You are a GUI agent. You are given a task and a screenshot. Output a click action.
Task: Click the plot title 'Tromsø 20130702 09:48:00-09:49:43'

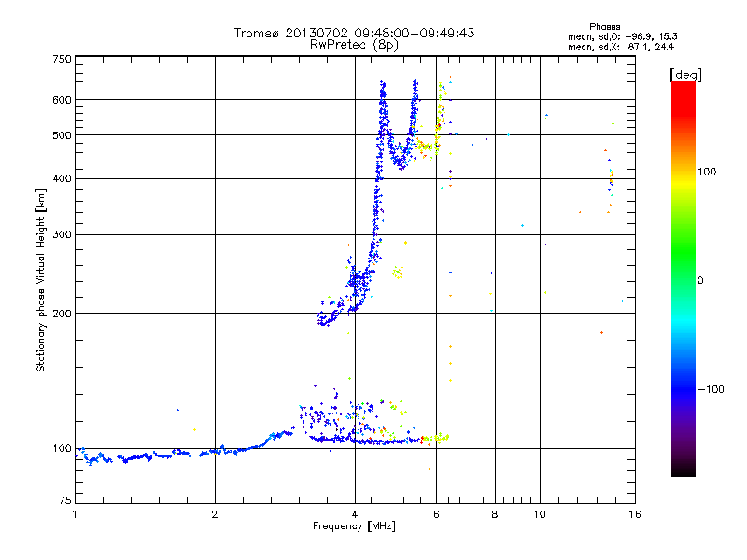pos(354,33)
